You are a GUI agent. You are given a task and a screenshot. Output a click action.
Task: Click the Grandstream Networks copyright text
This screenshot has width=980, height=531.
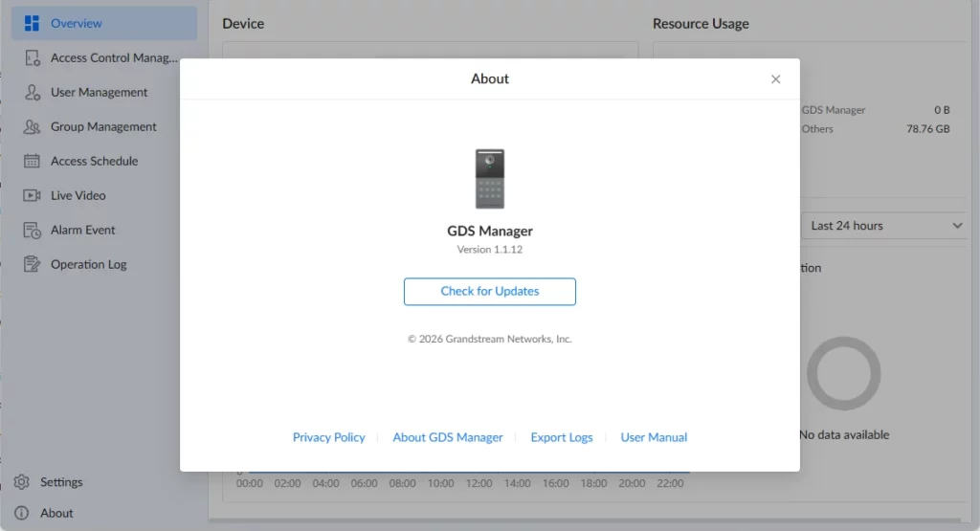490,339
